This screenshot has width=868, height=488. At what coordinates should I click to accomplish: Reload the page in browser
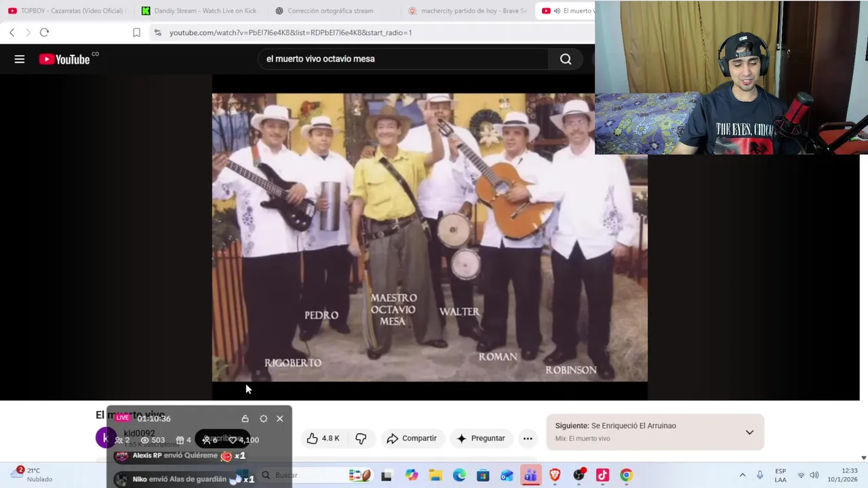pos(44,33)
